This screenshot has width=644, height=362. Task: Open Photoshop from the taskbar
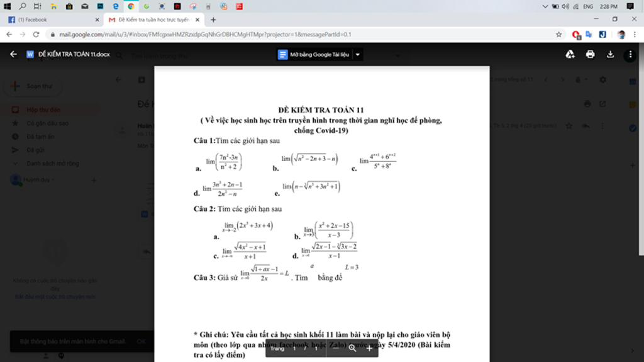(x=100, y=6)
